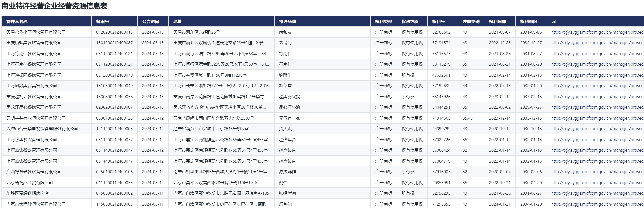The width and height of the screenshot is (644, 208).
Task: Open the url link for 元气有一家 row
Action: [598, 118]
